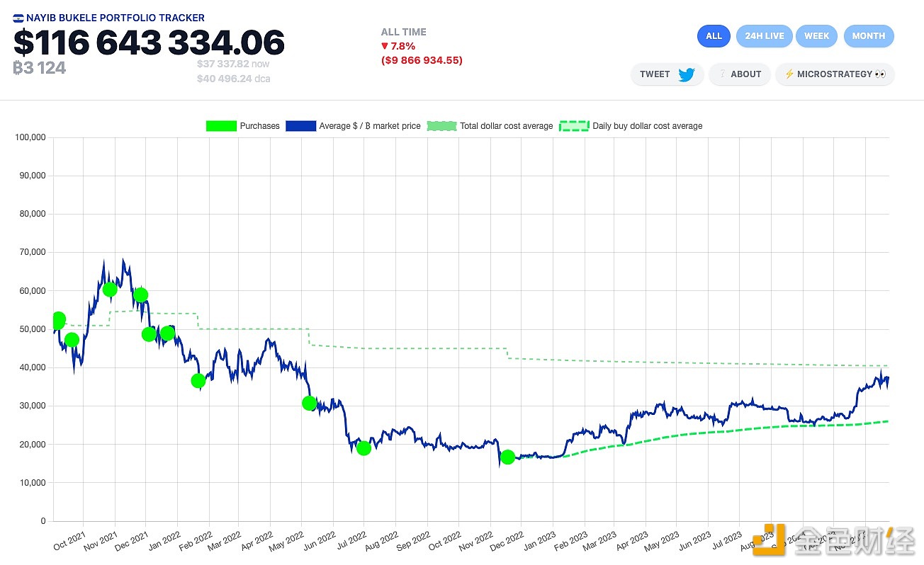Open the MICROSTRATEGY tracker link
Image resolution: width=924 pixels, height=565 pixels.
(x=835, y=74)
